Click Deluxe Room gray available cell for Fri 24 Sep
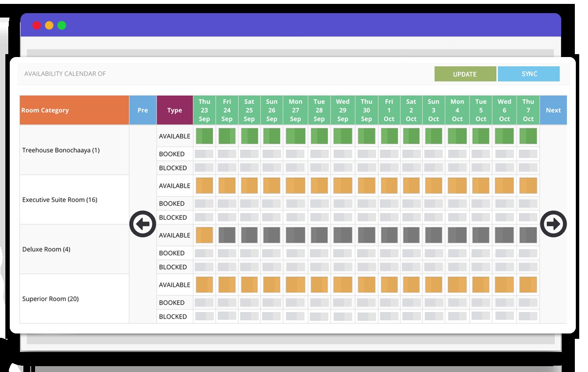 (227, 235)
